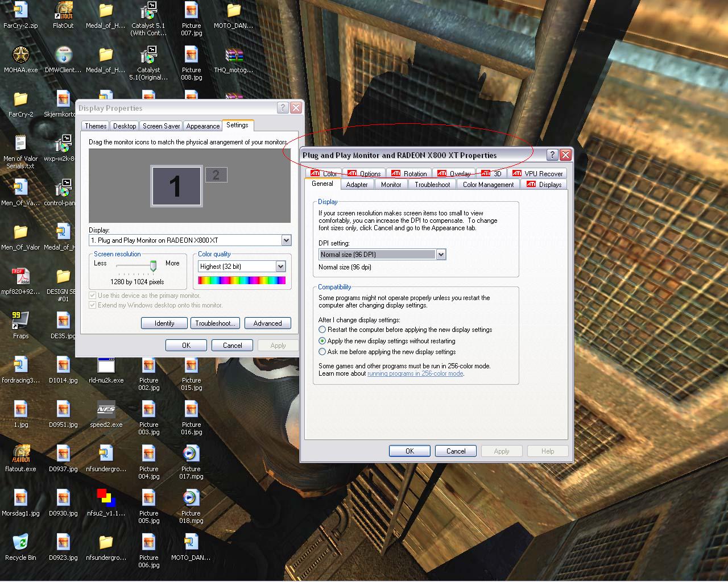Open Picture 007.jpg on desktop

tap(191, 19)
